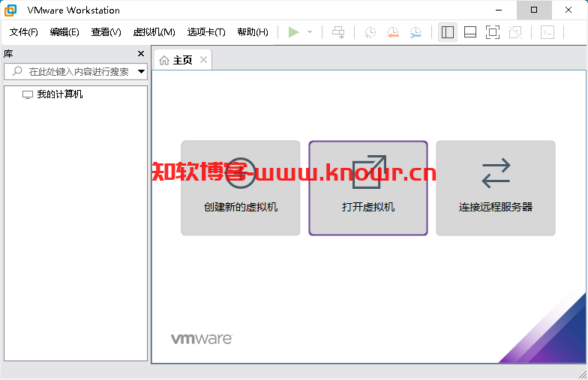Viewport: 588px width, 380px height.
Task: Switch to the 主页 home tab
Action: [x=183, y=60]
